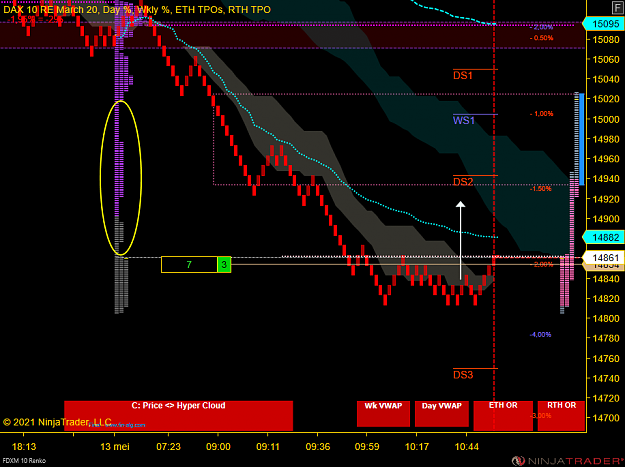This screenshot has width=625, height=467.
Task: Click the green box labeled 3
Action: [224, 265]
